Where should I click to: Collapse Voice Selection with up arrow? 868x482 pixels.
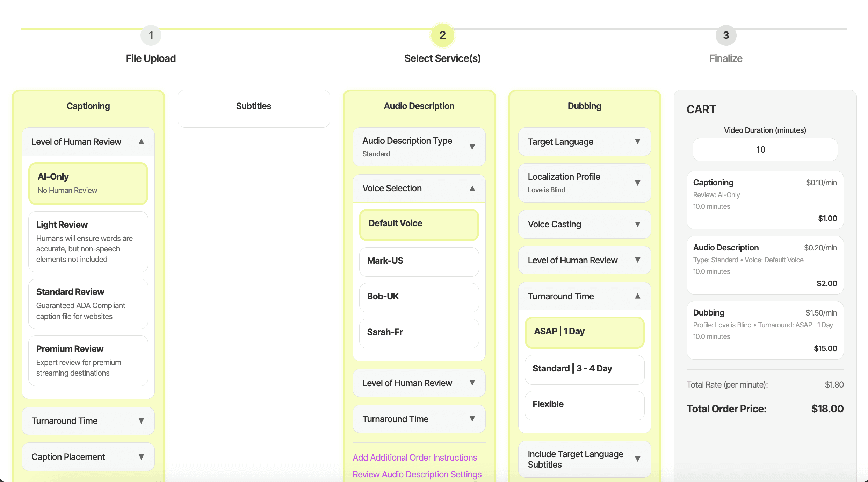point(472,188)
